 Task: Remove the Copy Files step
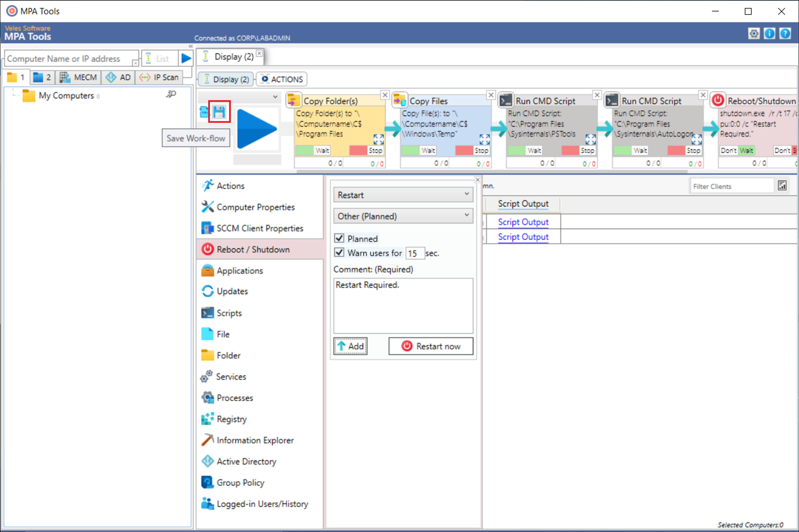coord(491,95)
